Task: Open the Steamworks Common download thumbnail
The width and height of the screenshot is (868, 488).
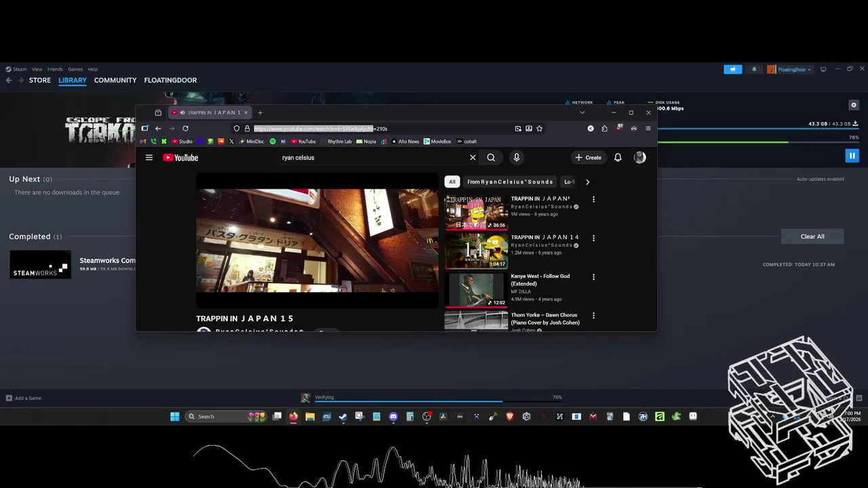Action: pyautogui.click(x=40, y=264)
